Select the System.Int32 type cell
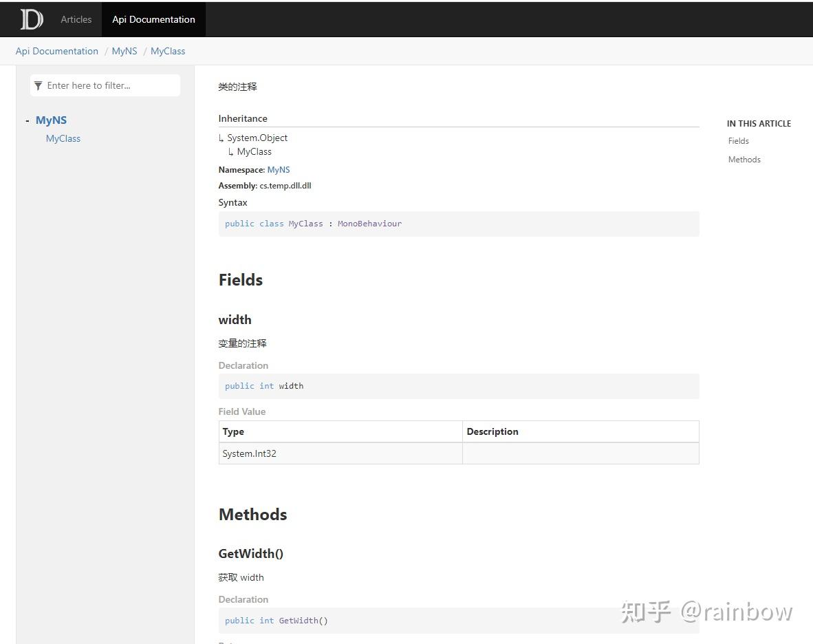 [x=249, y=453]
